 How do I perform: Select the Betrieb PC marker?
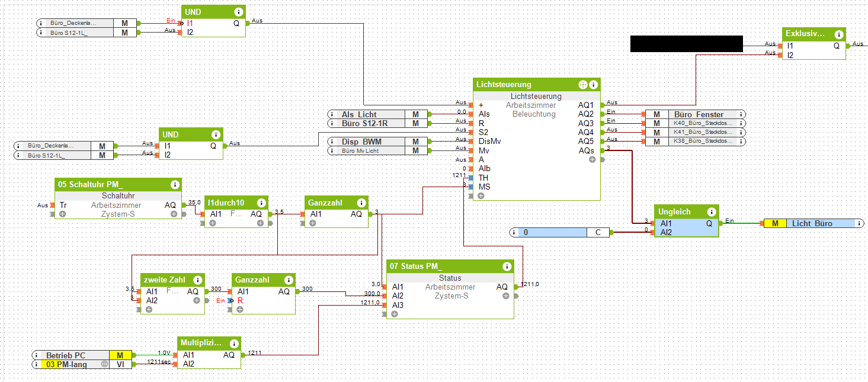pyautogui.click(x=82, y=355)
